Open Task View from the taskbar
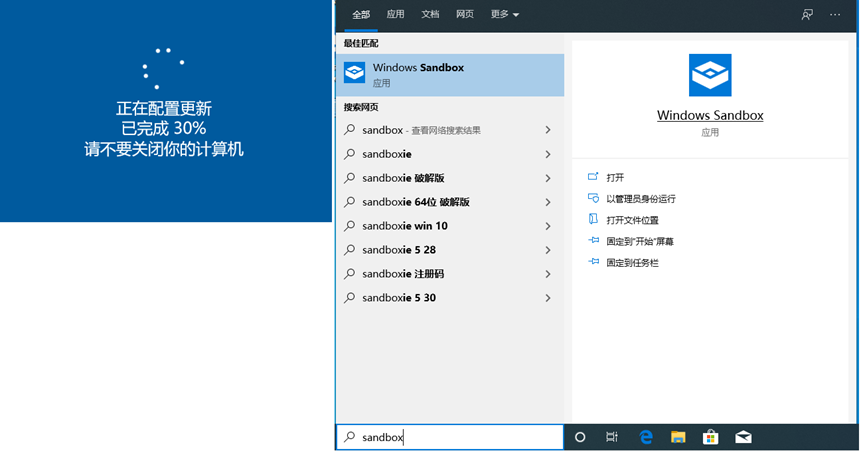The image size is (863, 459). [611, 438]
